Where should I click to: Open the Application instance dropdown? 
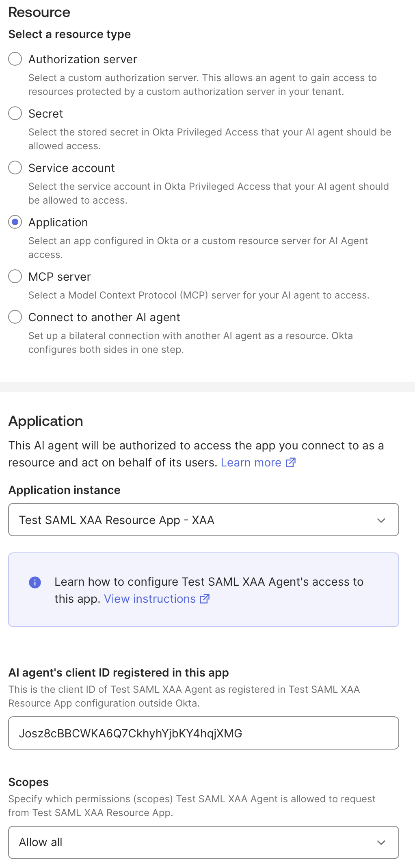(x=203, y=520)
